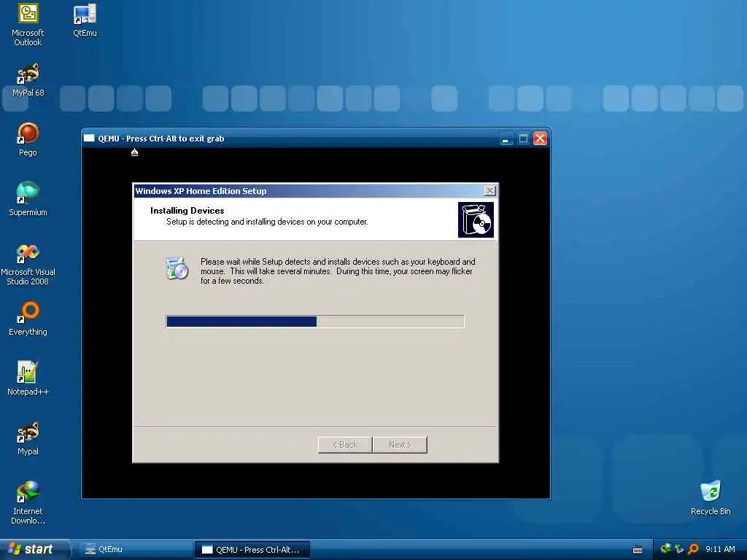Click the on-screen keyboard icon in taskbar
The image size is (747, 560).
pos(638,550)
